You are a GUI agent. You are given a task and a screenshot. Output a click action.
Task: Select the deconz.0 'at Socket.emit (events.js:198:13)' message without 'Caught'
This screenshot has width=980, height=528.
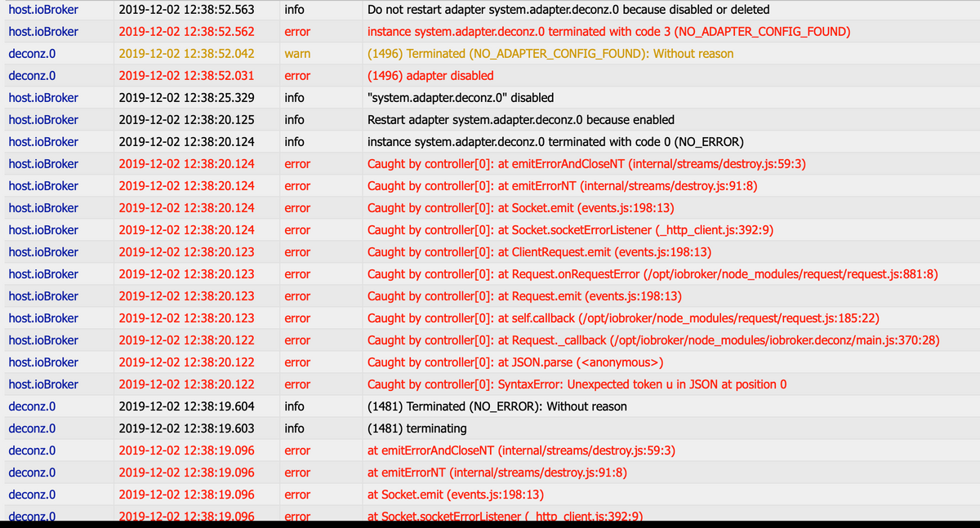[456, 495]
